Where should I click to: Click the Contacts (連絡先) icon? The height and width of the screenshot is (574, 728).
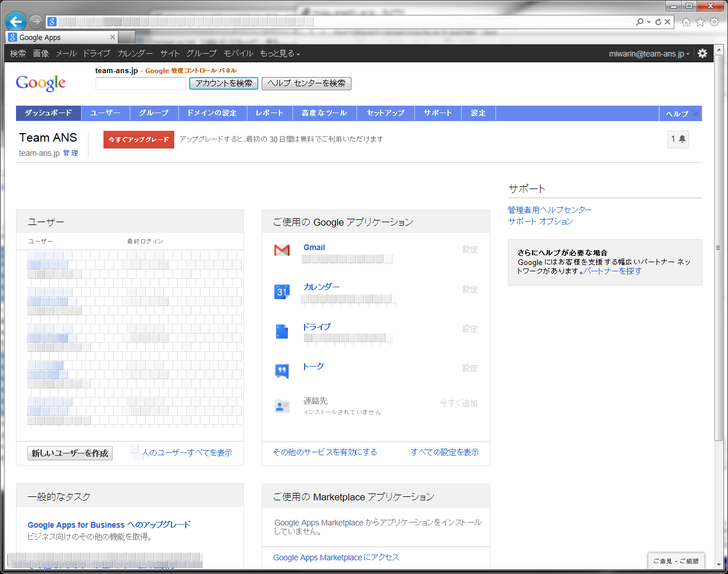(x=282, y=406)
